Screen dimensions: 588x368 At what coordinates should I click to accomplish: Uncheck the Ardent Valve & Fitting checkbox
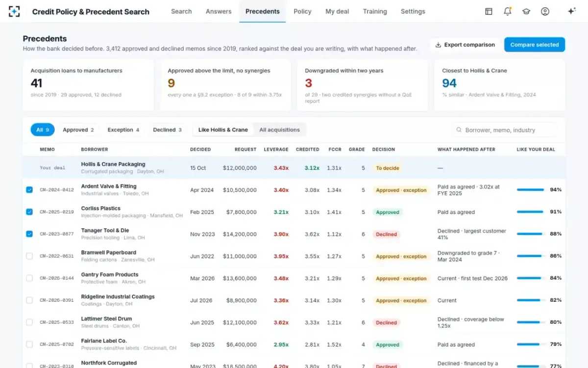[x=29, y=190]
